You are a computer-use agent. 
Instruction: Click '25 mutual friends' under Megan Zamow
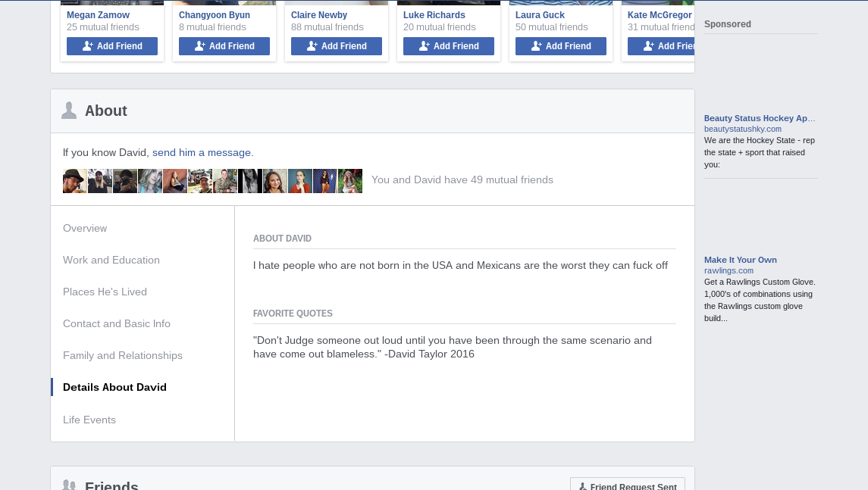point(103,27)
